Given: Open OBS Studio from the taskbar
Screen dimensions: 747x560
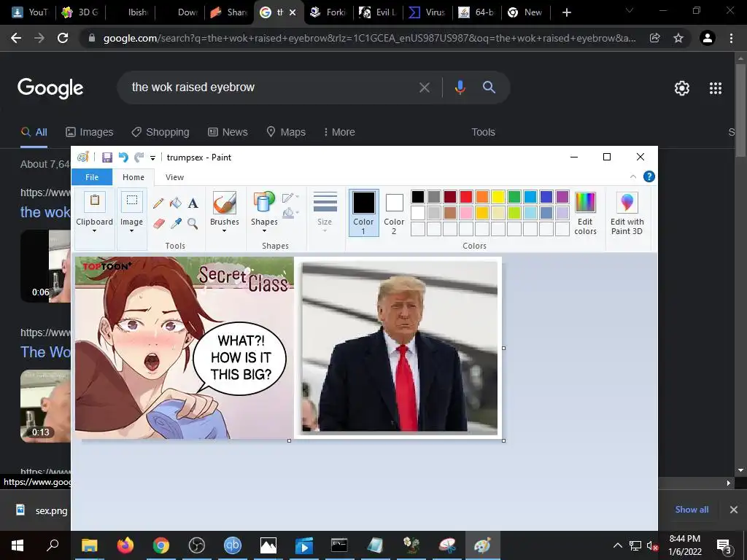Looking at the screenshot, I should point(197,545).
